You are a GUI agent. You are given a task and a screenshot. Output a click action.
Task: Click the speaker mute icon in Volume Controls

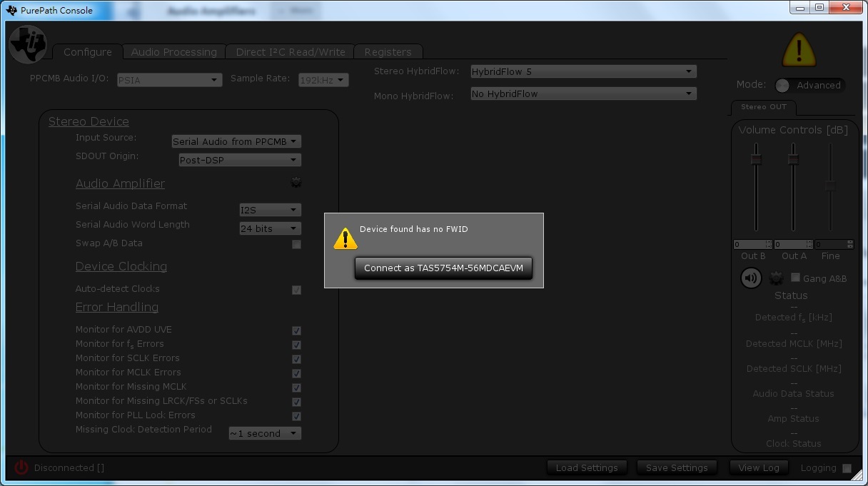pyautogui.click(x=751, y=278)
